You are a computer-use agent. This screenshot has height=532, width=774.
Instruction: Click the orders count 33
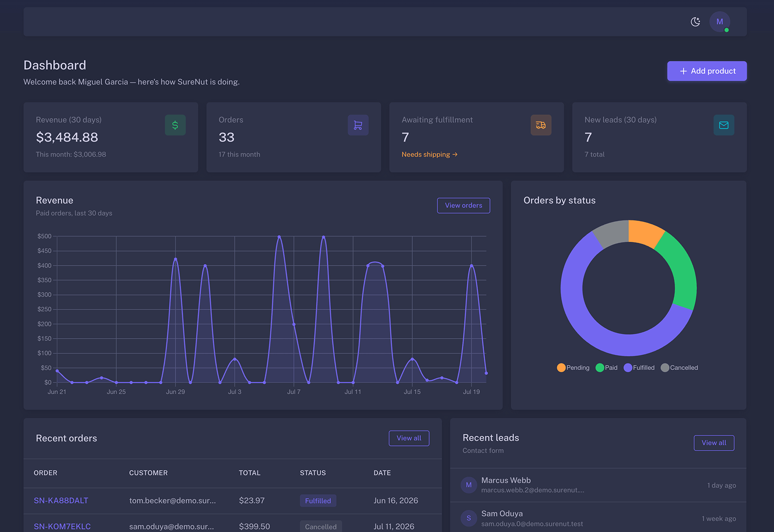pyautogui.click(x=226, y=137)
